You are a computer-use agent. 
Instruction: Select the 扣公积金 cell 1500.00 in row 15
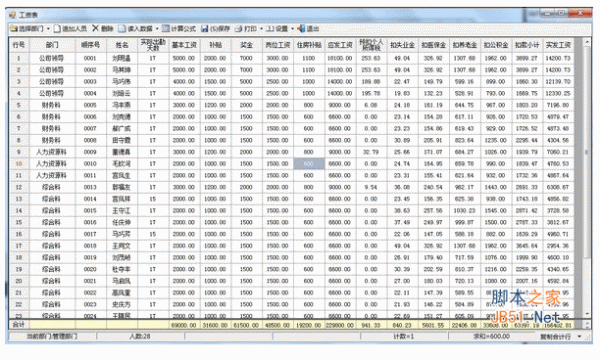(x=496, y=222)
